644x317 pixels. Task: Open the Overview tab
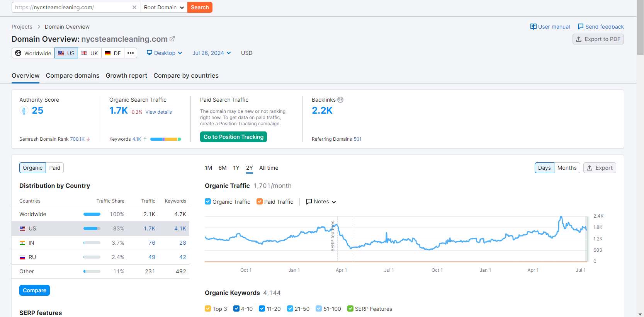point(25,76)
